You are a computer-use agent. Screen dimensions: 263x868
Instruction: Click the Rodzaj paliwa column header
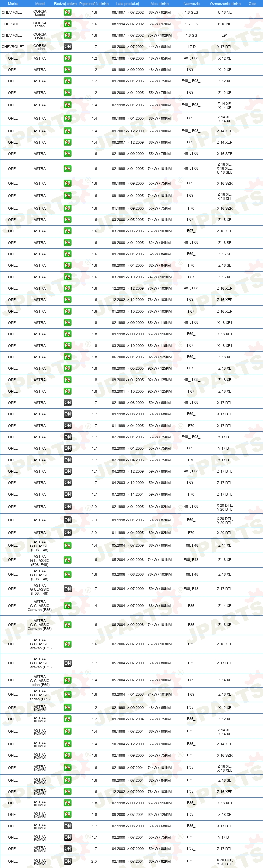pyautogui.click(x=65, y=4)
